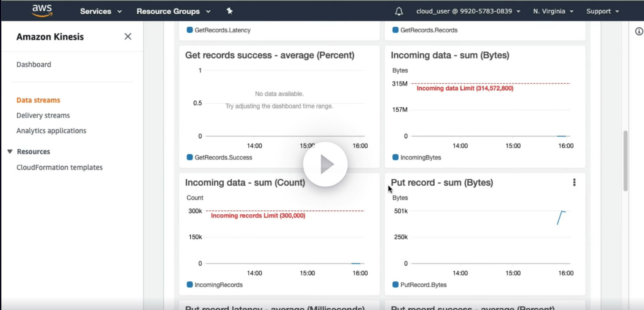This screenshot has height=310, width=644.
Task: Open the Support menu
Action: (x=602, y=11)
